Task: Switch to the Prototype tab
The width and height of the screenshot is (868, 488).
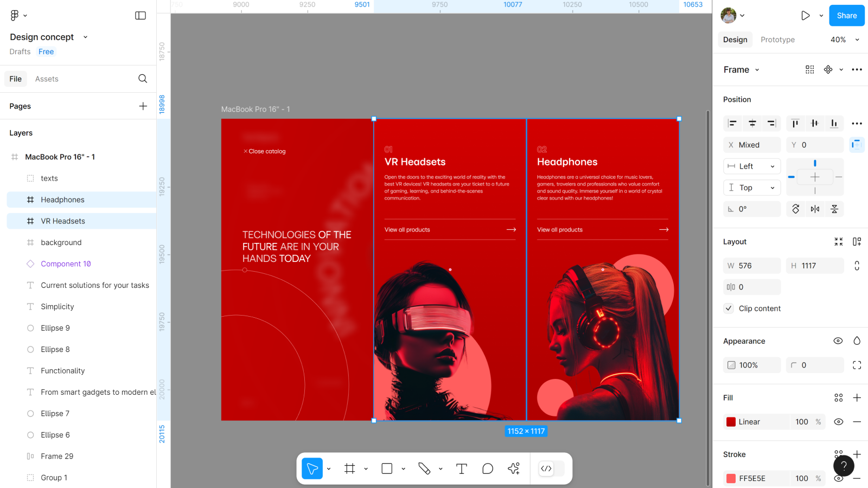Action: point(777,40)
